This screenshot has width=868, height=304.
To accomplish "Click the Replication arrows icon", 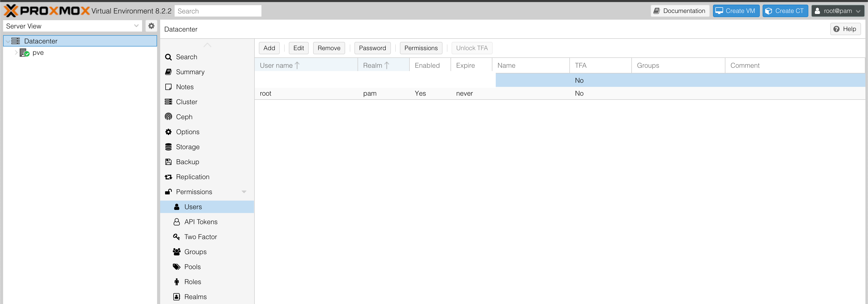I will pos(168,177).
